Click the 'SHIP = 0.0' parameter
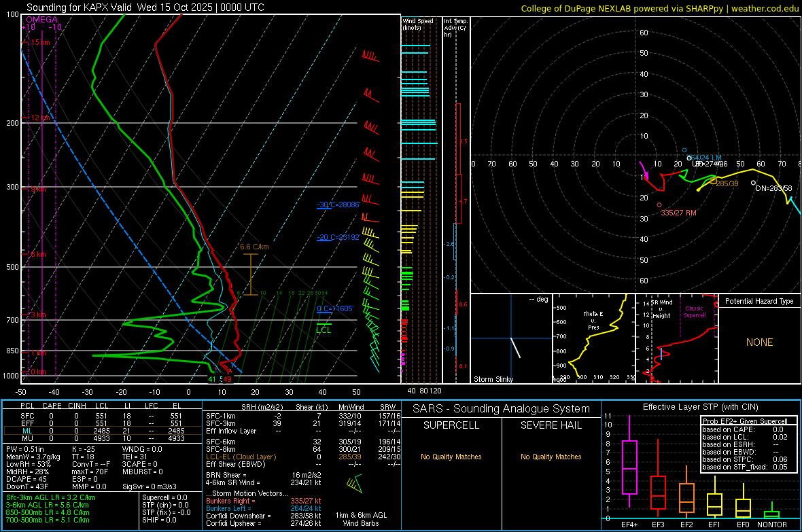 click(159, 520)
